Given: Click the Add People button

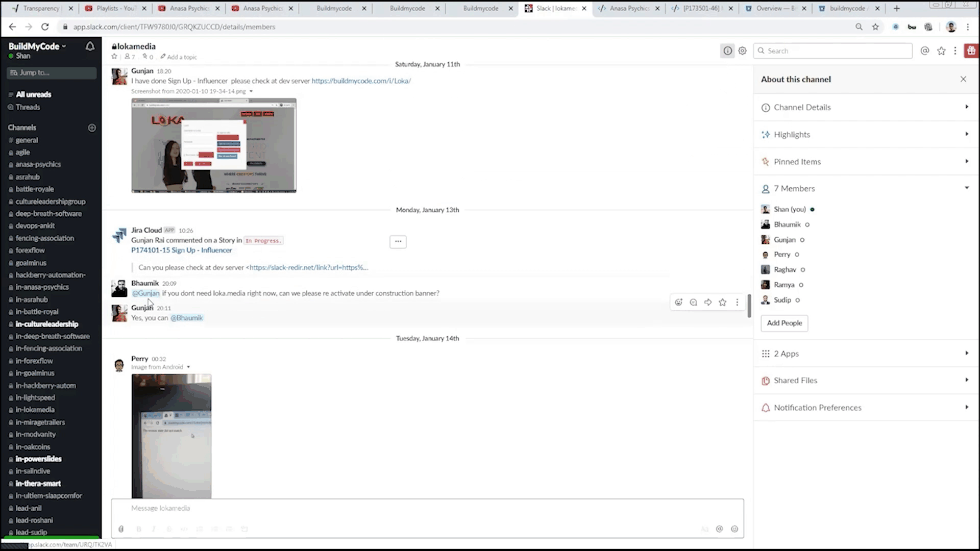Looking at the screenshot, I should tap(784, 323).
